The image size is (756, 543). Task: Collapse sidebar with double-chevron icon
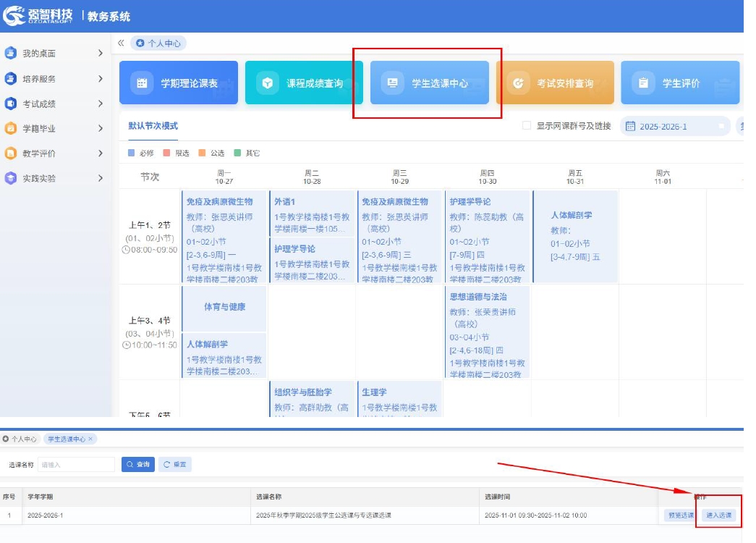[121, 43]
